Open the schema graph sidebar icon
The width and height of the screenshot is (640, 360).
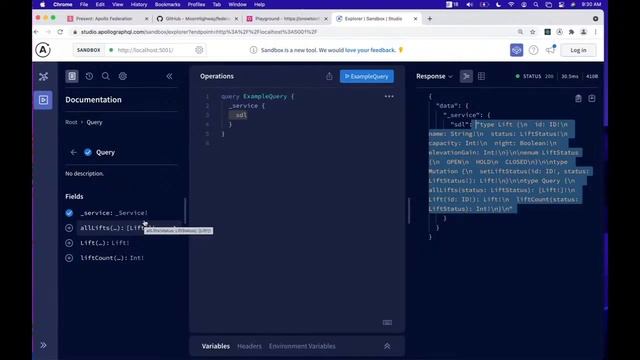click(x=43, y=76)
